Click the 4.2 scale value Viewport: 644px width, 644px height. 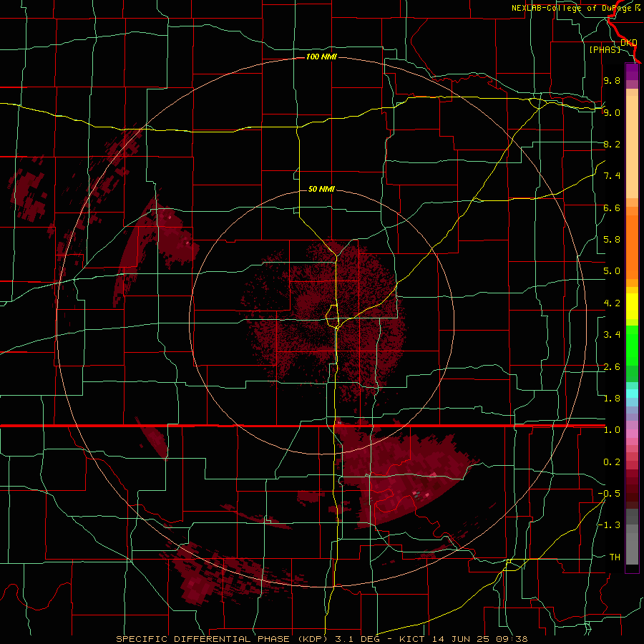[x=612, y=303]
